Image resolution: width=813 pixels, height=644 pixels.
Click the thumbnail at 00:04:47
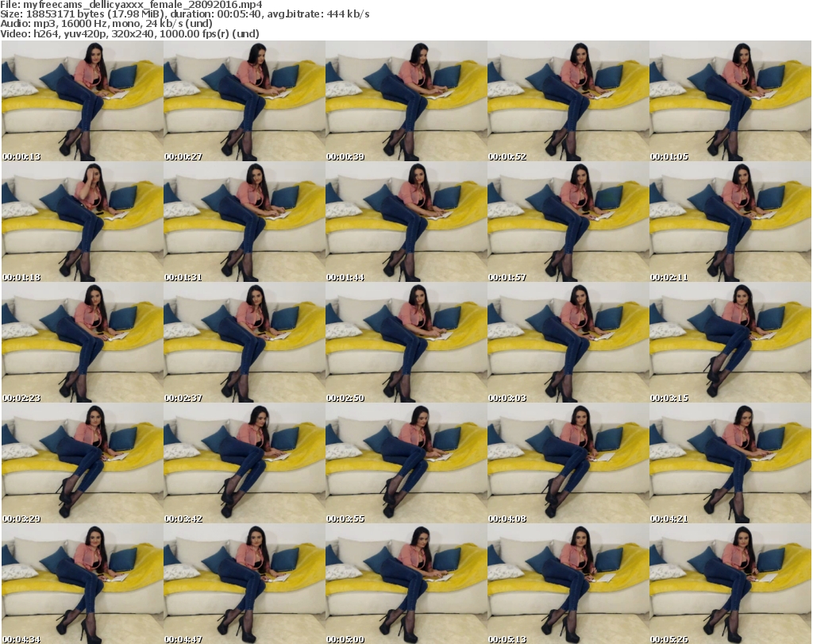(x=244, y=584)
